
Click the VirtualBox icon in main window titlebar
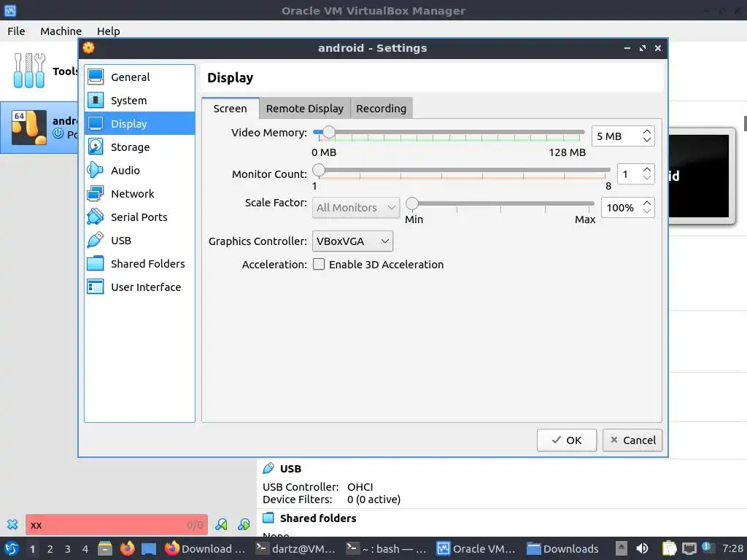[10, 10]
